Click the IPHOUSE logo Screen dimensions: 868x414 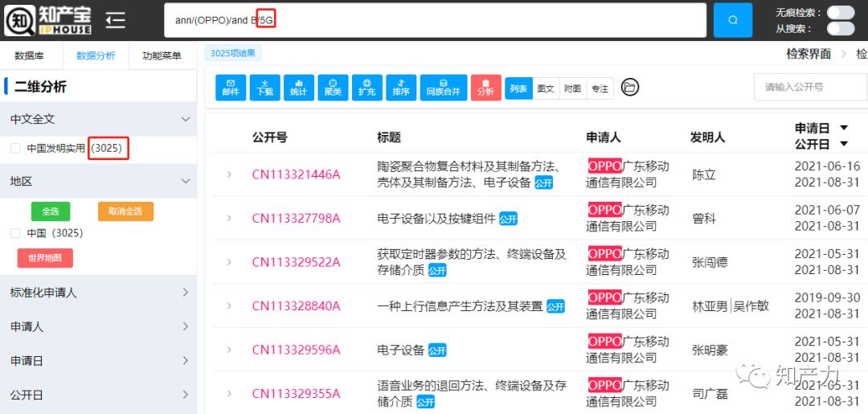[48, 20]
